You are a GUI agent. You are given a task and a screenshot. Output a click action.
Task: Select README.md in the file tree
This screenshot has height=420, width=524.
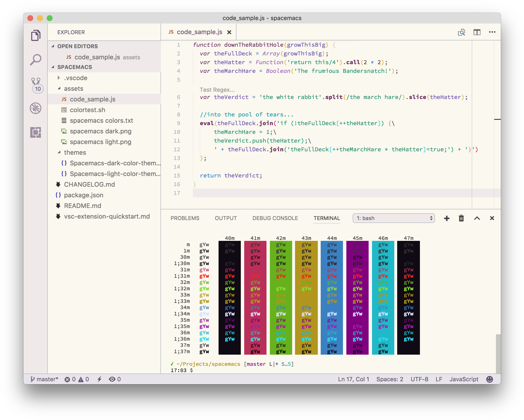[x=83, y=206]
